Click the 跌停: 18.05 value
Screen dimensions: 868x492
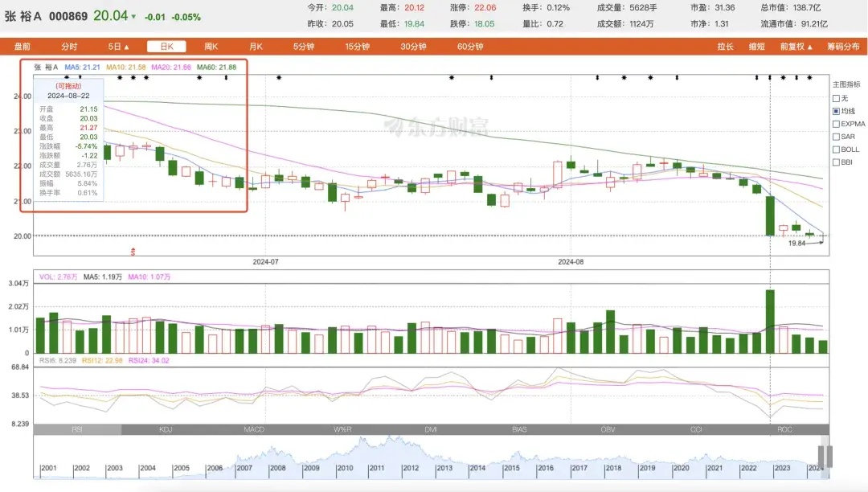coord(473,24)
